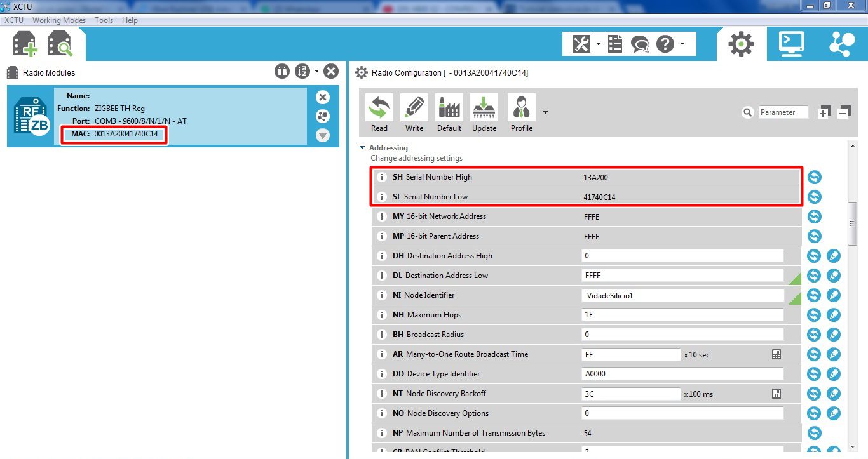Open sort modules dropdown arrow
868x459 pixels.
coord(316,71)
